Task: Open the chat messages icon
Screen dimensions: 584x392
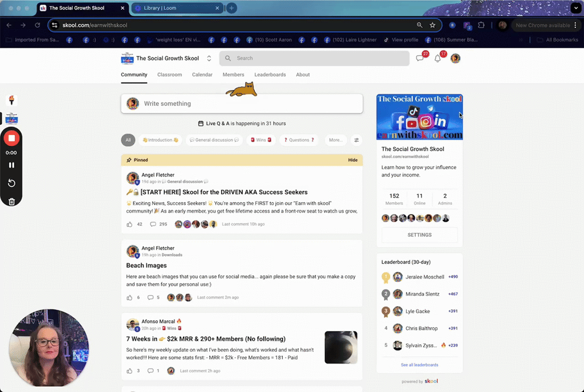Action: click(420, 58)
